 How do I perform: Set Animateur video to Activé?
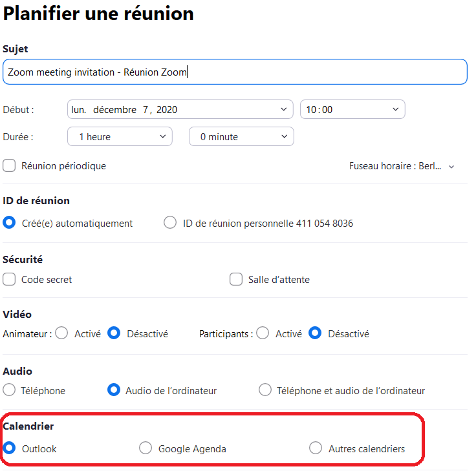(62, 334)
